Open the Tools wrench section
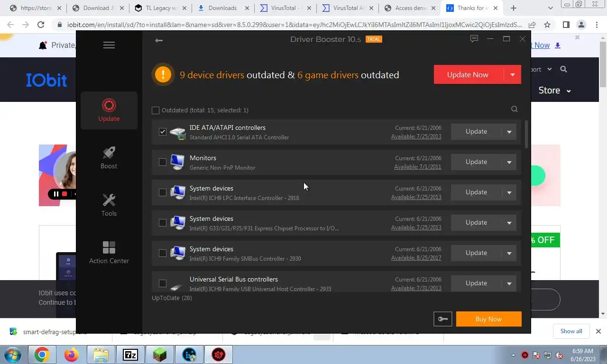Viewport: 607px width, 364px height. [109, 205]
